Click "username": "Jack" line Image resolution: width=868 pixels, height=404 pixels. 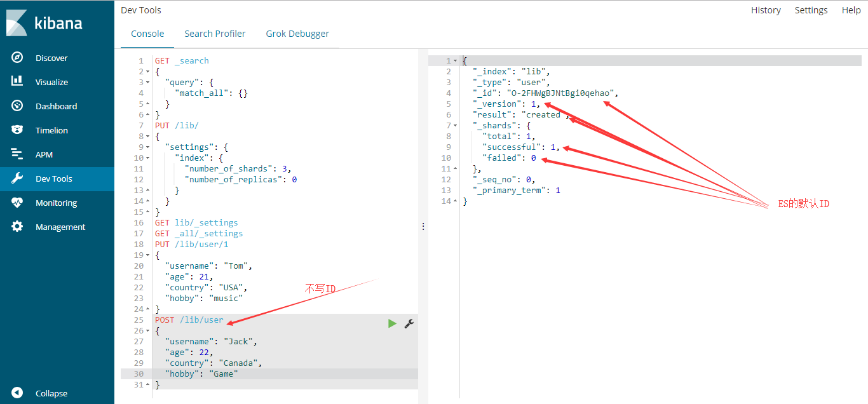tap(211, 342)
